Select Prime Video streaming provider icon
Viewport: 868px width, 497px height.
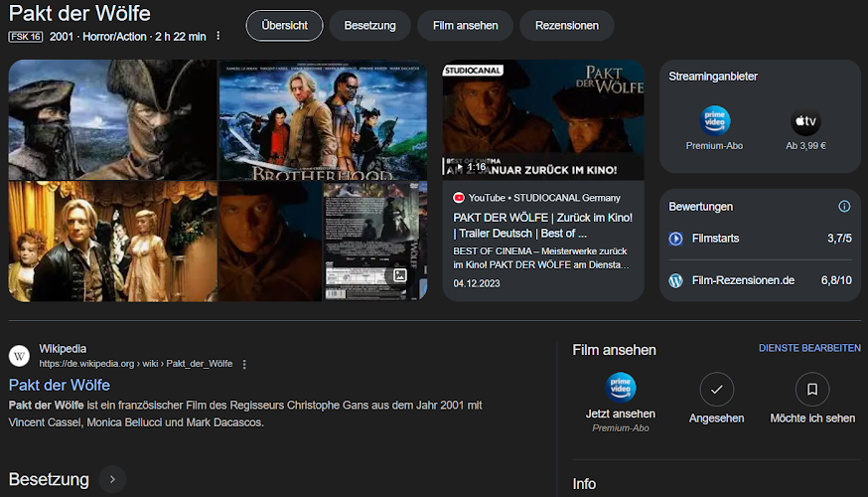pos(715,121)
